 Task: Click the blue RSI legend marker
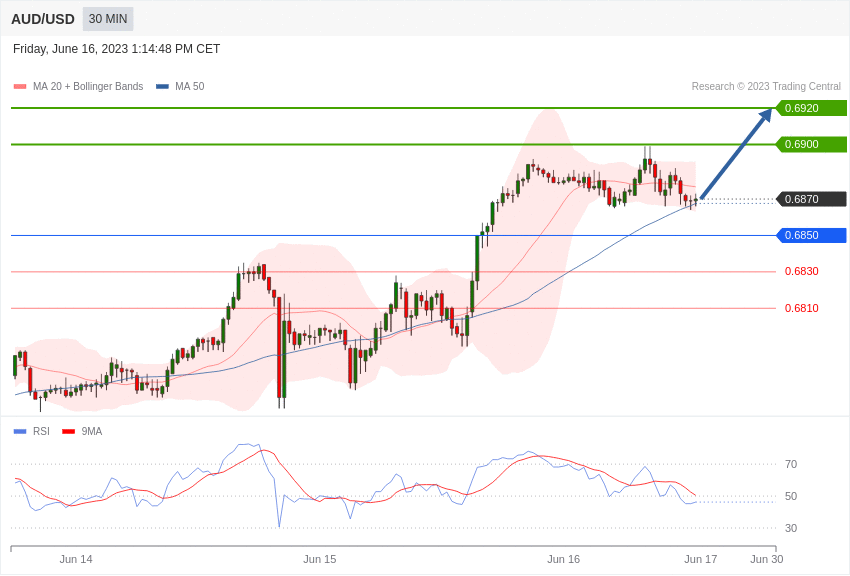pyautogui.click(x=20, y=432)
